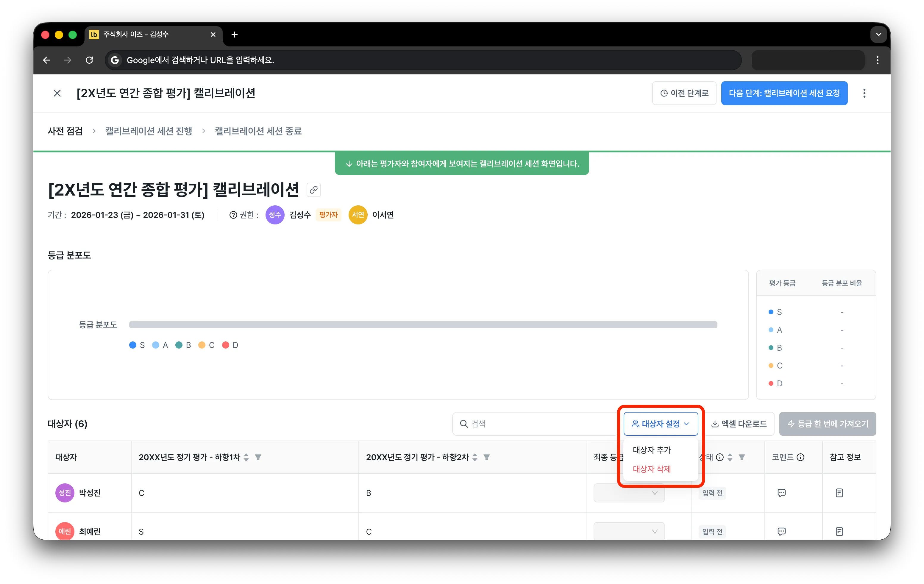Click the 권한 help question icon
Screen dimensions: 924x584
(x=233, y=215)
